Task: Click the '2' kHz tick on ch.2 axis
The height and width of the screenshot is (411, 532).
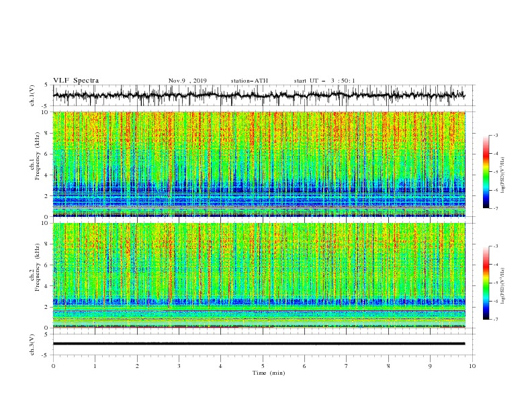Action: pyautogui.click(x=47, y=307)
